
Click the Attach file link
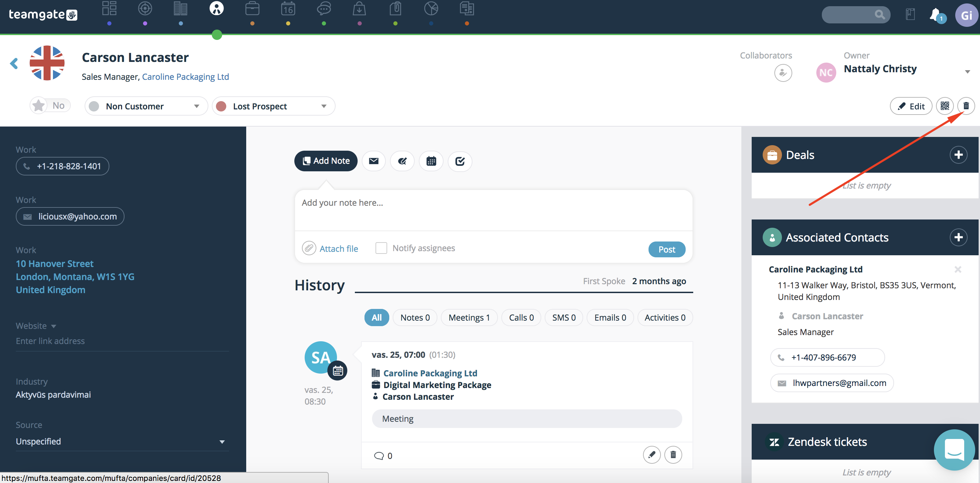[x=339, y=248]
